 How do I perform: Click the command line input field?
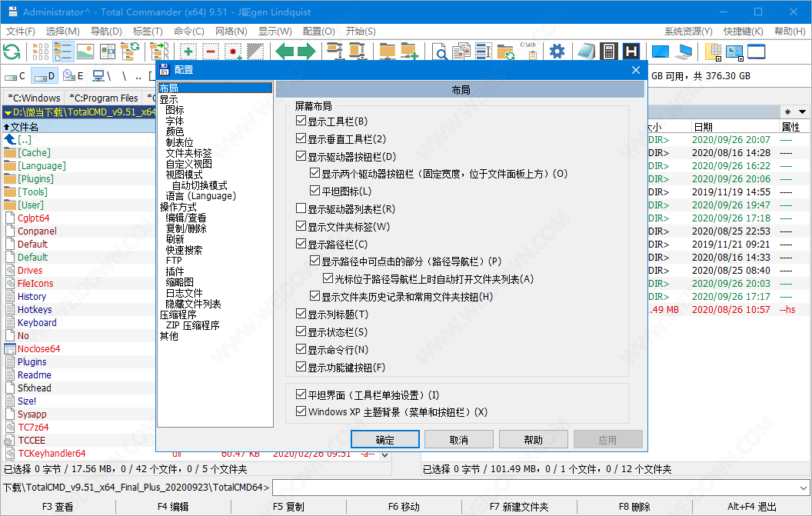click(x=535, y=488)
